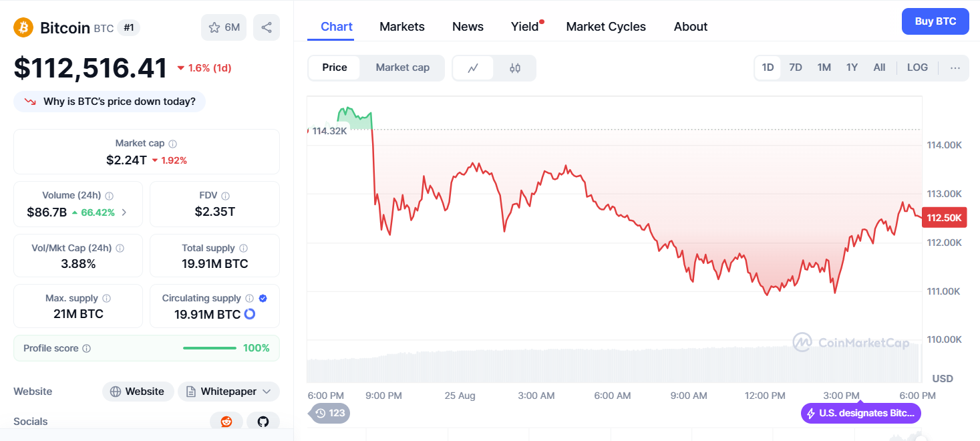Toggle the 7D time range
The height and width of the screenshot is (441, 980).
796,67
